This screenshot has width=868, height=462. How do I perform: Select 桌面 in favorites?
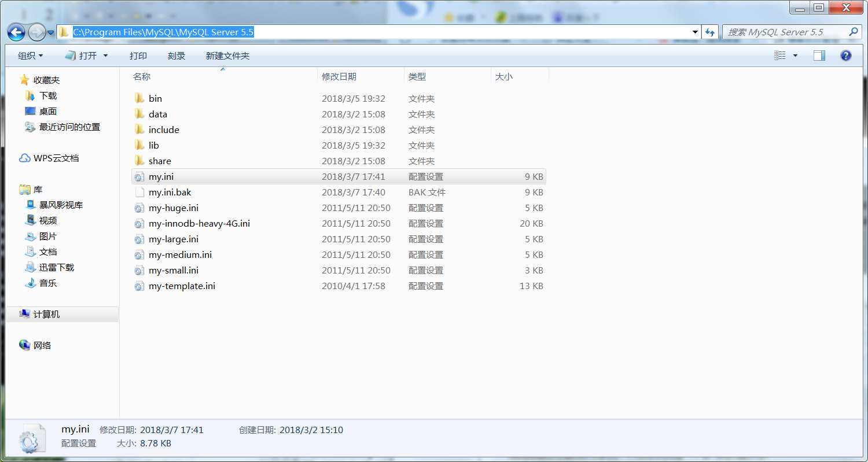coord(48,112)
